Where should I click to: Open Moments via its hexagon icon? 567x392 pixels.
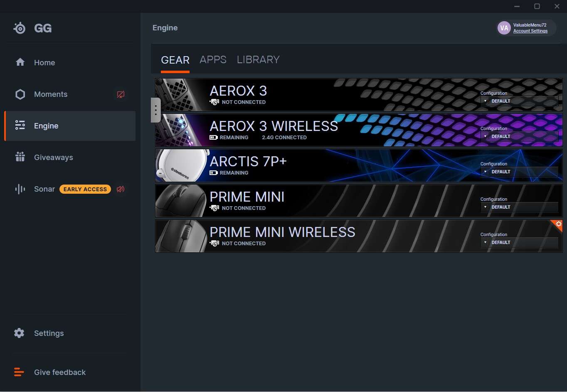(x=20, y=94)
